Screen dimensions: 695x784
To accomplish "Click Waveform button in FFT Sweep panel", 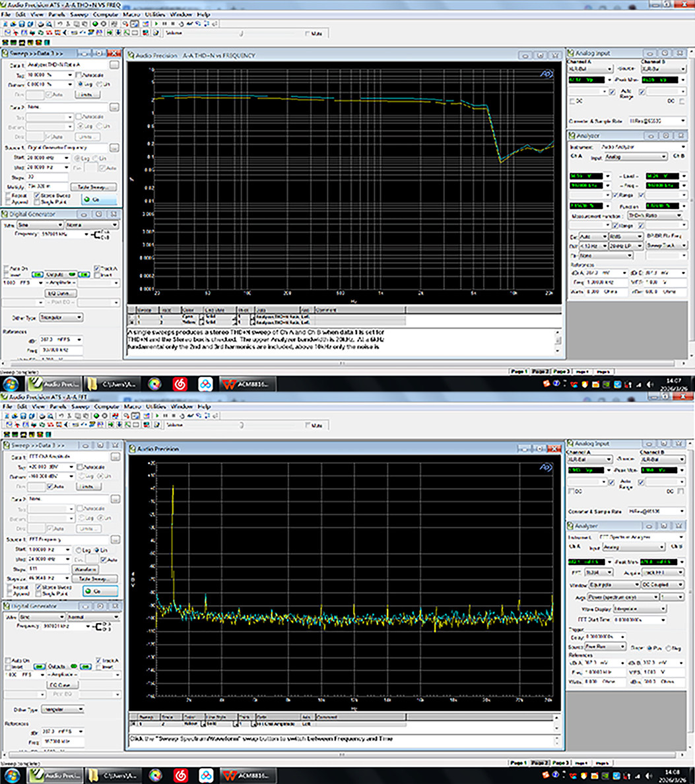I will point(86,569).
